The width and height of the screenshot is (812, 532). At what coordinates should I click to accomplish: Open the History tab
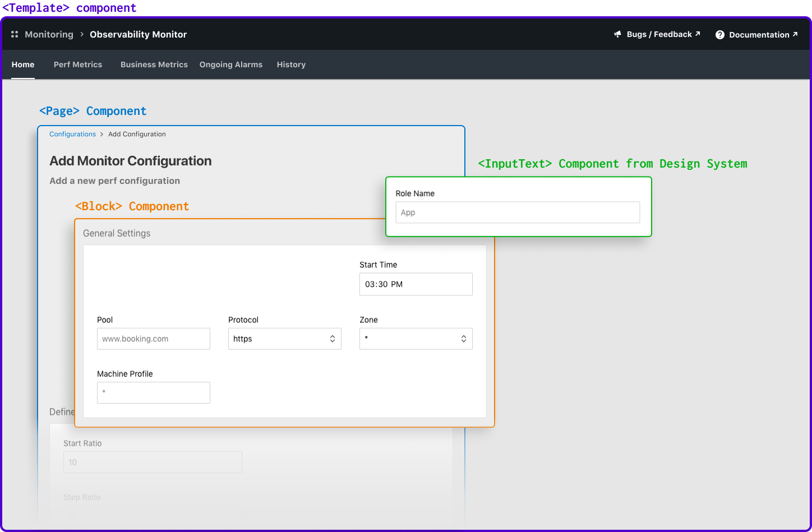(x=291, y=64)
